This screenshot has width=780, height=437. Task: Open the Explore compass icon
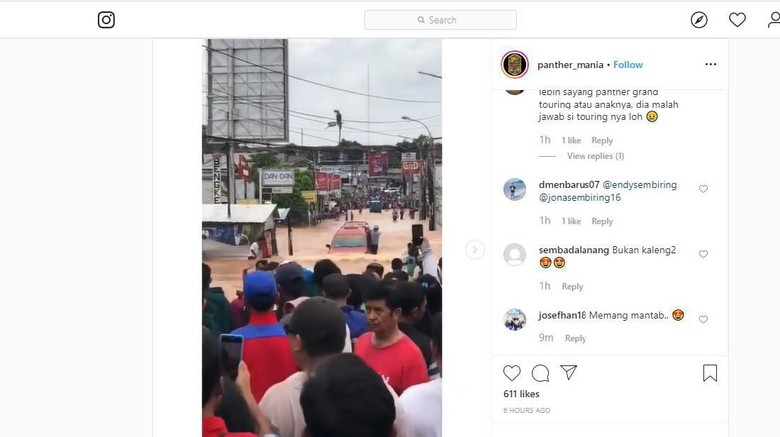click(699, 20)
